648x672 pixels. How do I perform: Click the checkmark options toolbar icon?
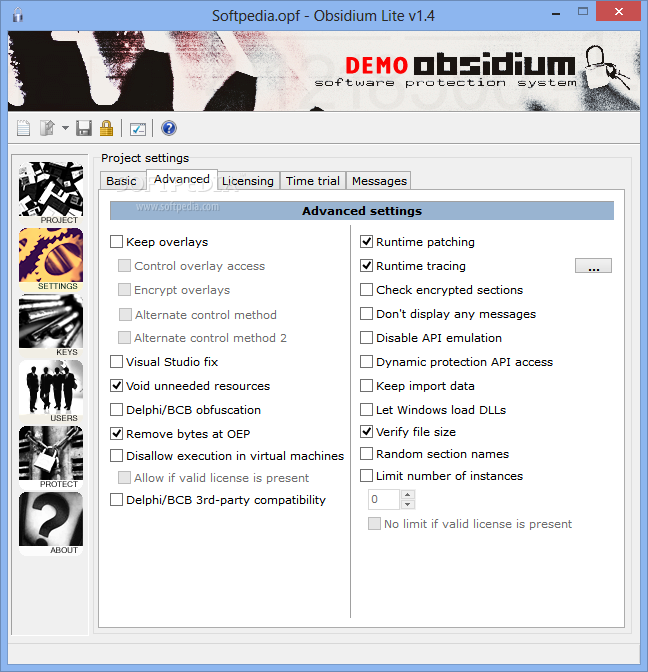138,129
